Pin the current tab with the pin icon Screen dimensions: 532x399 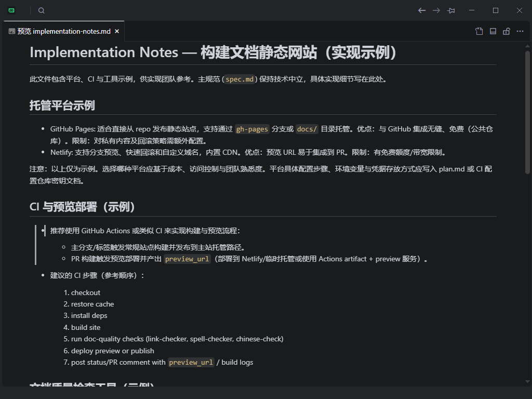pyautogui.click(x=451, y=10)
